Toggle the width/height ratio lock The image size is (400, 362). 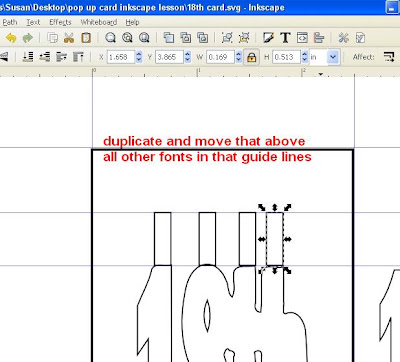(252, 57)
